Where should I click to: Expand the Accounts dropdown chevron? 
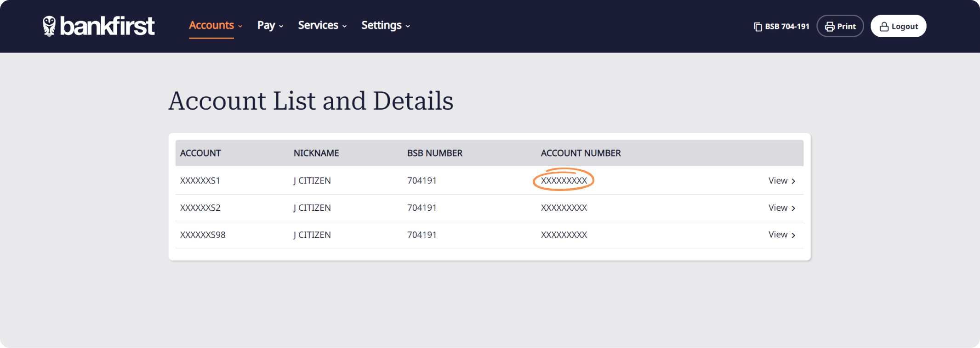pos(240,26)
